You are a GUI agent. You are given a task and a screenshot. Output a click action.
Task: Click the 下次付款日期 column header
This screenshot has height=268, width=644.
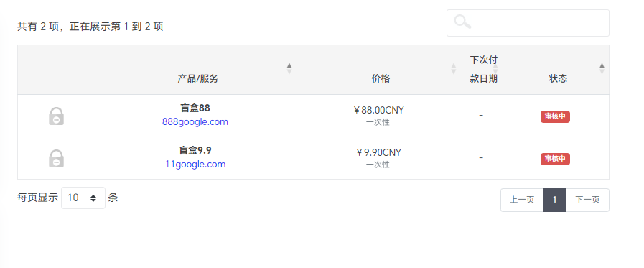[x=484, y=69]
